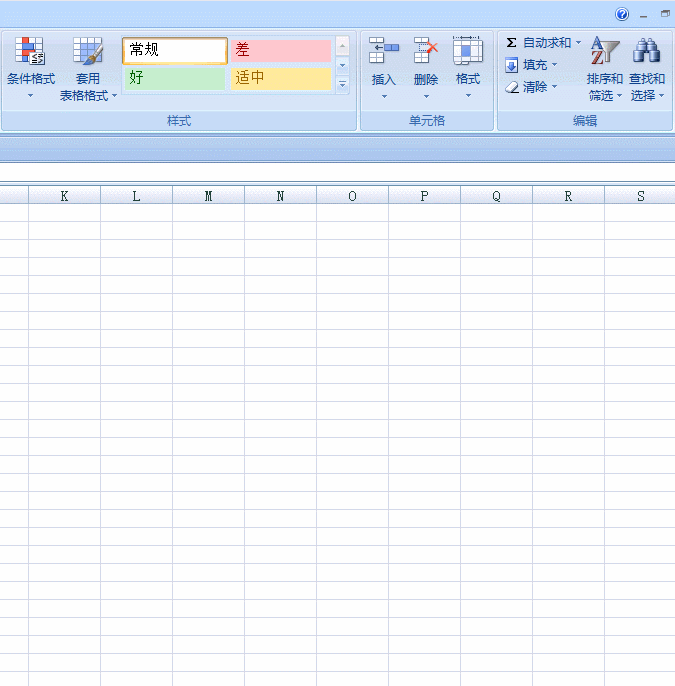This screenshot has height=686, width=675.
Task: Expand the 格式 dropdown arrow
Action: click(x=468, y=96)
